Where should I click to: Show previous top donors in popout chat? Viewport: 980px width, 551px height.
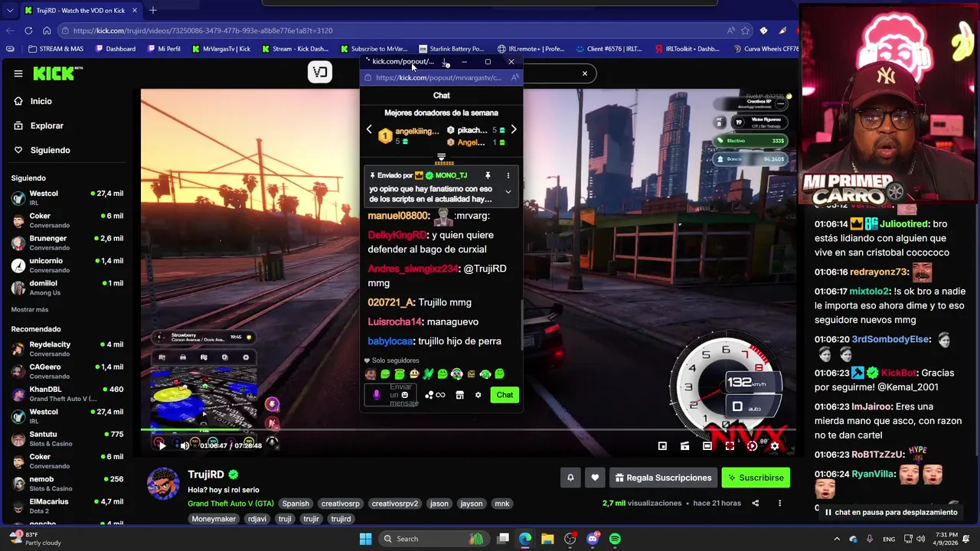pyautogui.click(x=369, y=129)
